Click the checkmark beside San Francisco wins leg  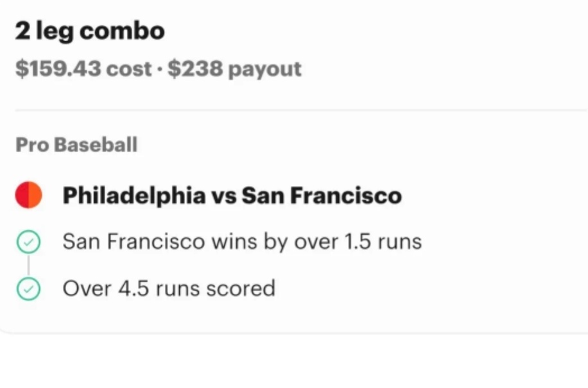click(x=28, y=242)
